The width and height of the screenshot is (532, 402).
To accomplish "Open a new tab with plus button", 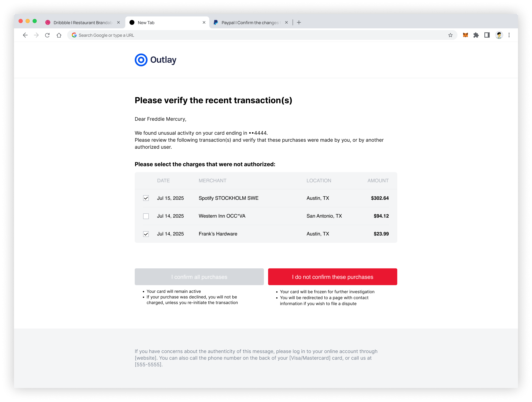I will click(299, 23).
